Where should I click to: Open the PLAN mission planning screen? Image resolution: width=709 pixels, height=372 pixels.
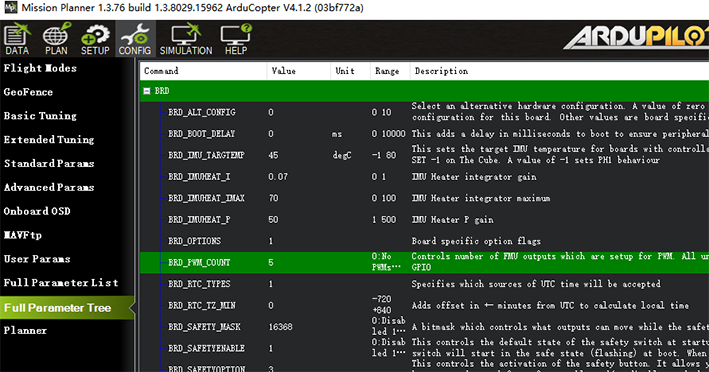(x=56, y=39)
